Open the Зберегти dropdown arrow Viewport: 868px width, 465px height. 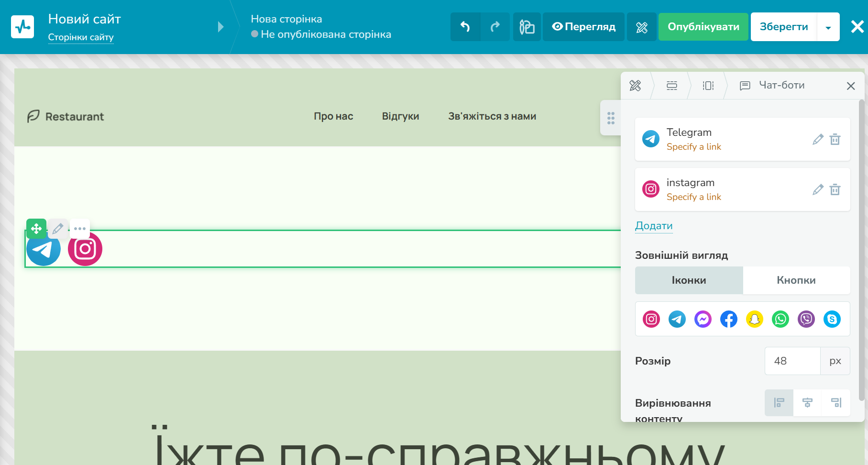coord(828,27)
